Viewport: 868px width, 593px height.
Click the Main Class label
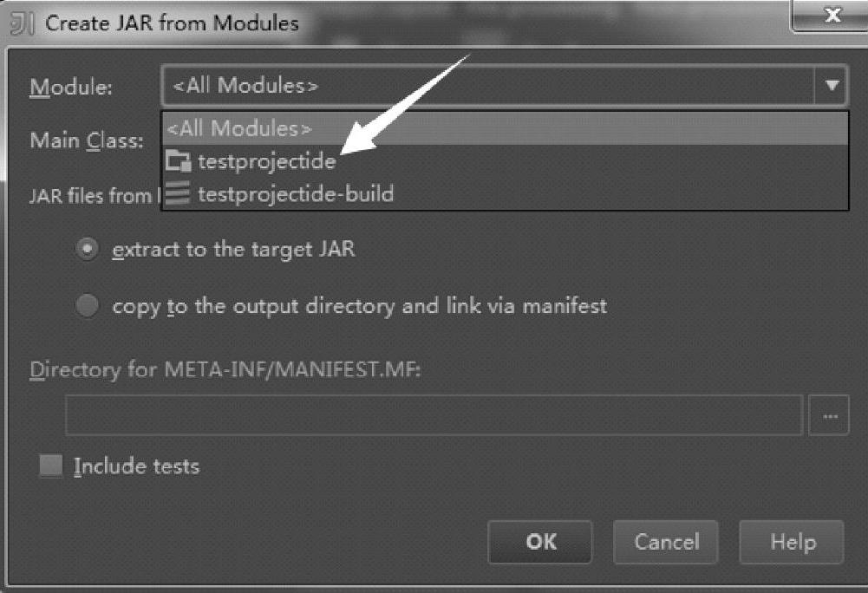87,140
